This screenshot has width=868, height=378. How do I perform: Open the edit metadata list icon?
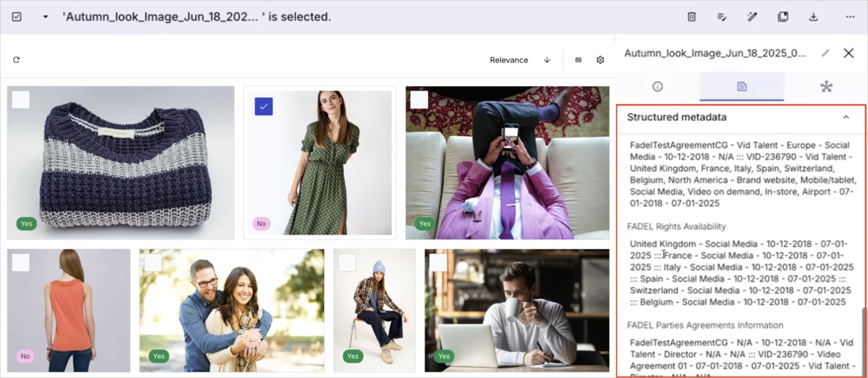[x=722, y=17]
